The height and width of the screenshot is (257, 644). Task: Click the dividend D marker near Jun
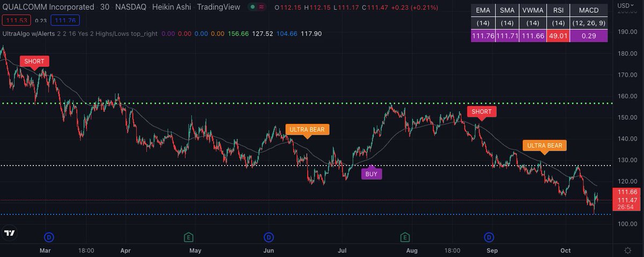[x=268, y=237]
